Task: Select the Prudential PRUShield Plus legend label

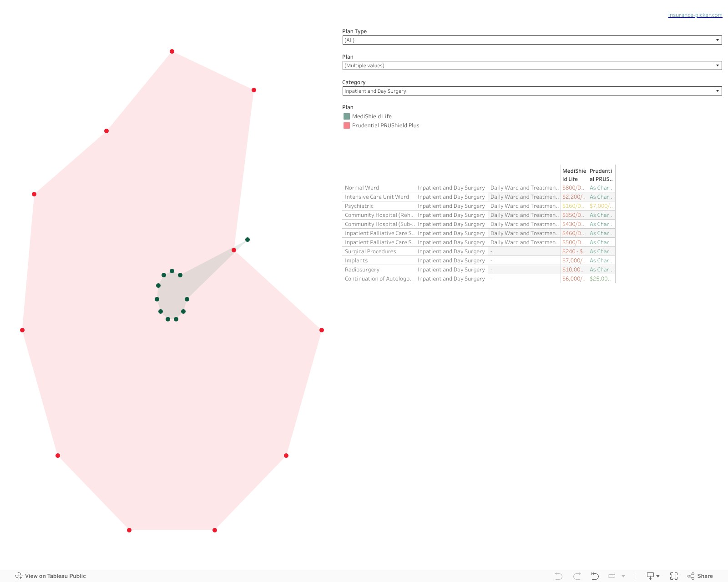Action: [x=386, y=125]
